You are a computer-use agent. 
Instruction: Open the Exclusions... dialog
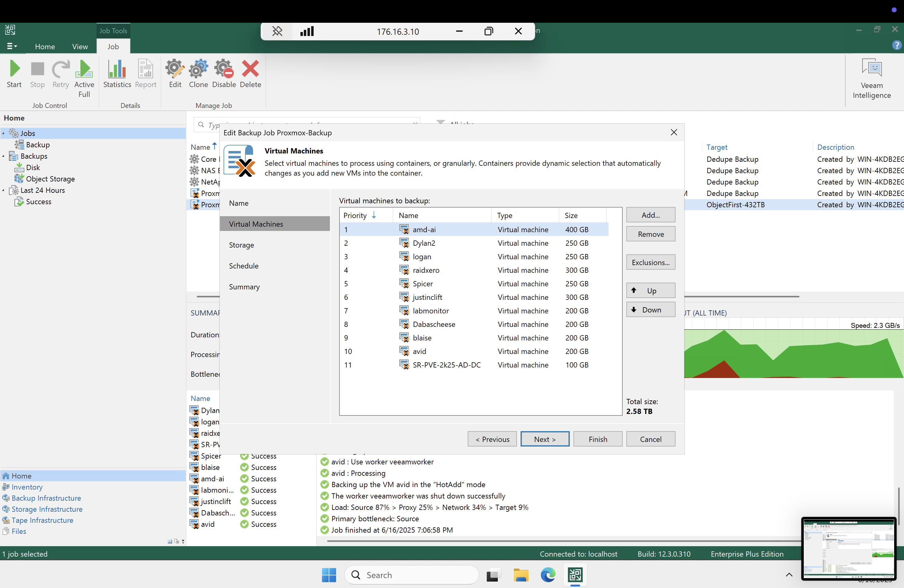pyautogui.click(x=651, y=262)
